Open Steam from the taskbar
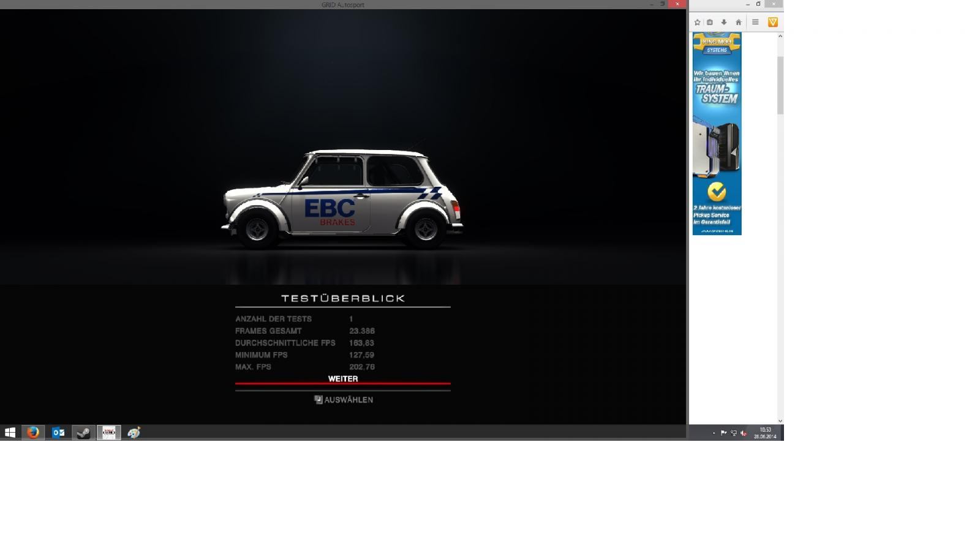The image size is (980, 551). coord(83,432)
